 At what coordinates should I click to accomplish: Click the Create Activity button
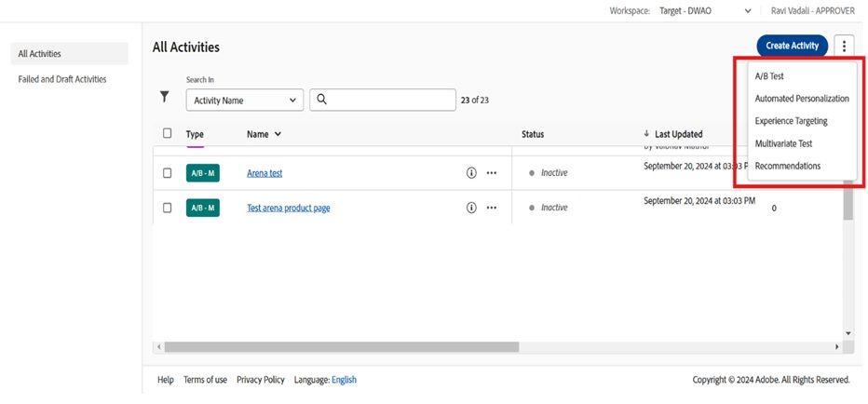[x=792, y=46]
